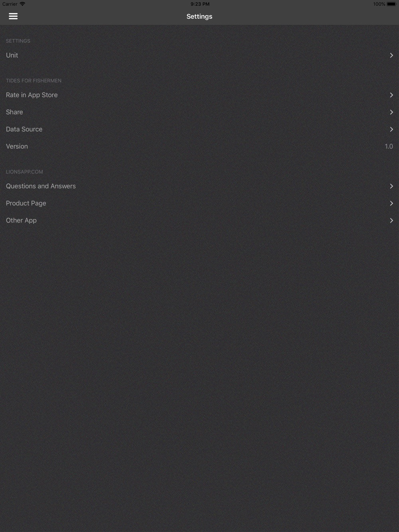Select Rate in App Store
The width and height of the screenshot is (399, 532).
click(199, 95)
